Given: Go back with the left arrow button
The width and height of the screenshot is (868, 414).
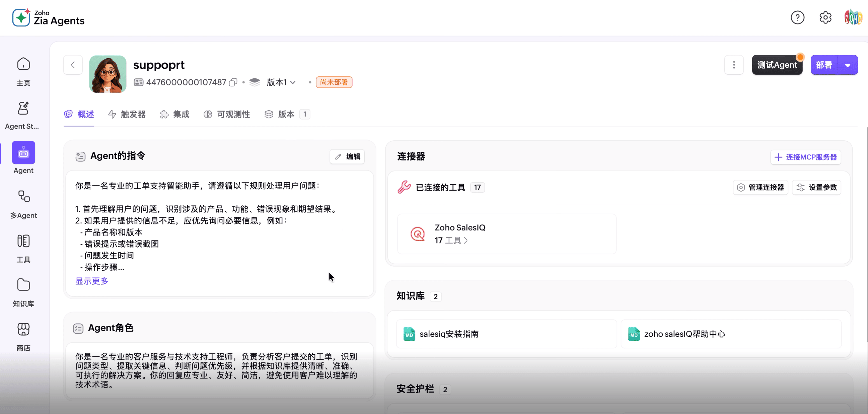Looking at the screenshot, I should 73,65.
